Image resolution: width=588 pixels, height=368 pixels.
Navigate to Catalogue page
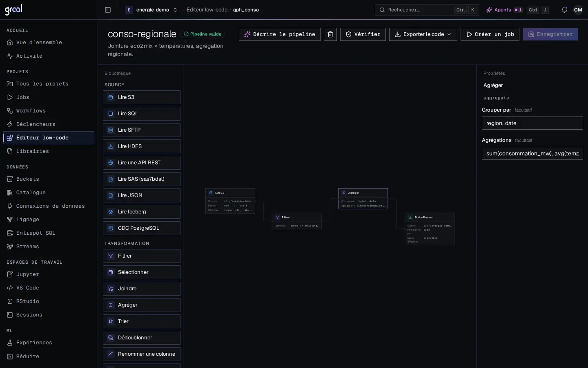point(49,193)
